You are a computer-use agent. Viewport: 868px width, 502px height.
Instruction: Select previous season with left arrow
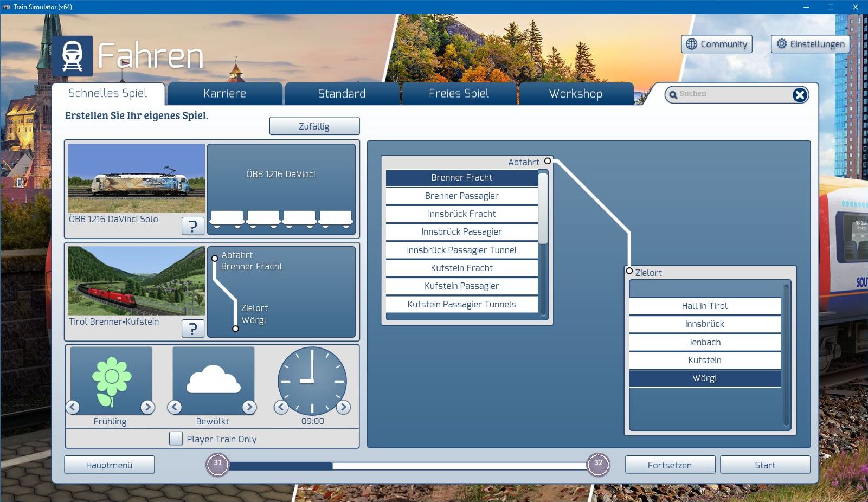coord(73,407)
